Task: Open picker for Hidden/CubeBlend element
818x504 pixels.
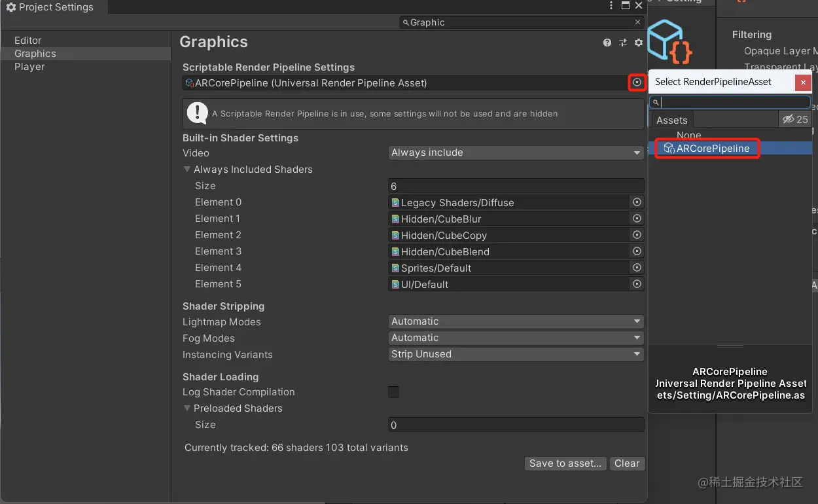Action: tap(637, 251)
